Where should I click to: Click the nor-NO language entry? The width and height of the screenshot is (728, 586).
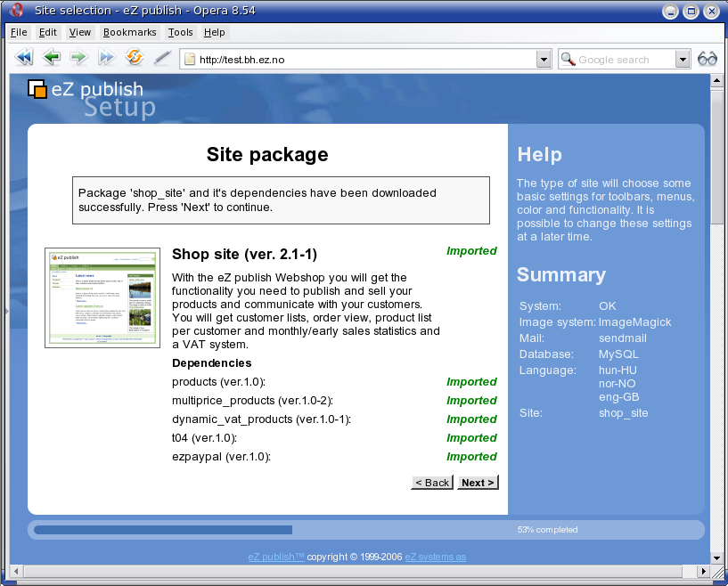(x=617, y=384)
